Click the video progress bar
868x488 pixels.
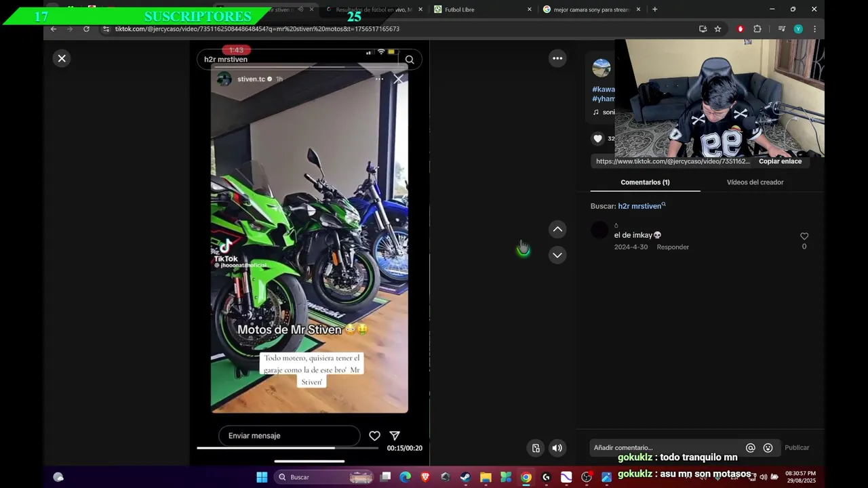288,448
